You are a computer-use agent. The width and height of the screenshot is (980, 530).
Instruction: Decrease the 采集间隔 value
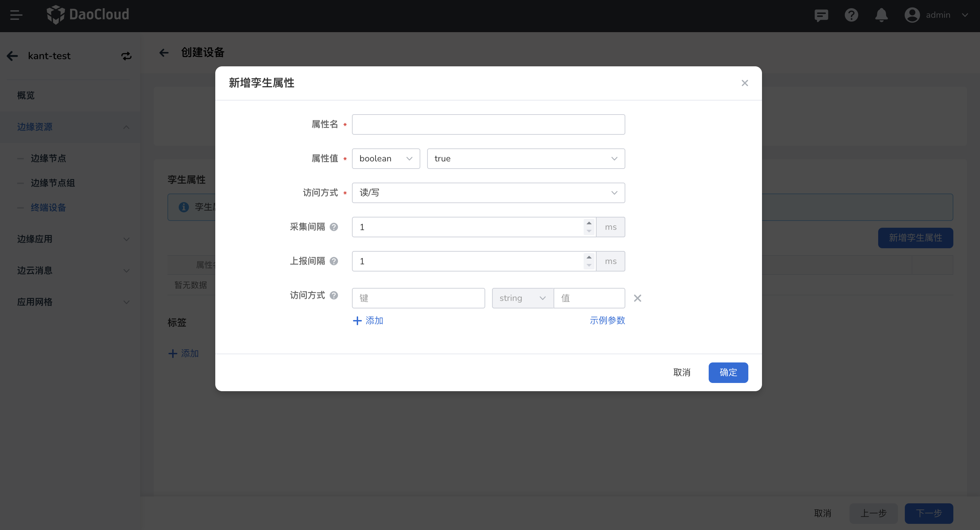point(589,231)
